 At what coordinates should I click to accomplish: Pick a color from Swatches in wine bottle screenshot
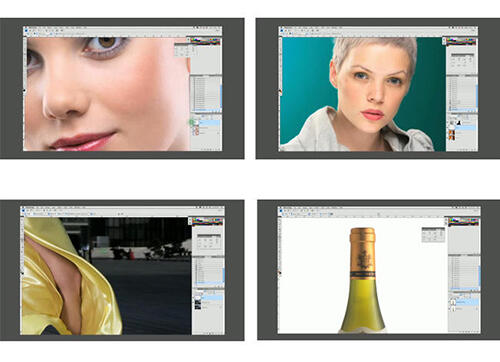[x=464, y=221]
